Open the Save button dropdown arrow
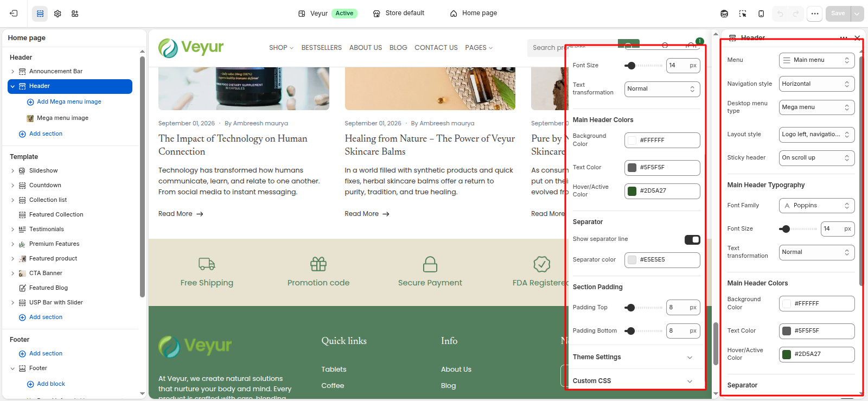This screenshot has width=868, height=401. [x=857, y=14]
